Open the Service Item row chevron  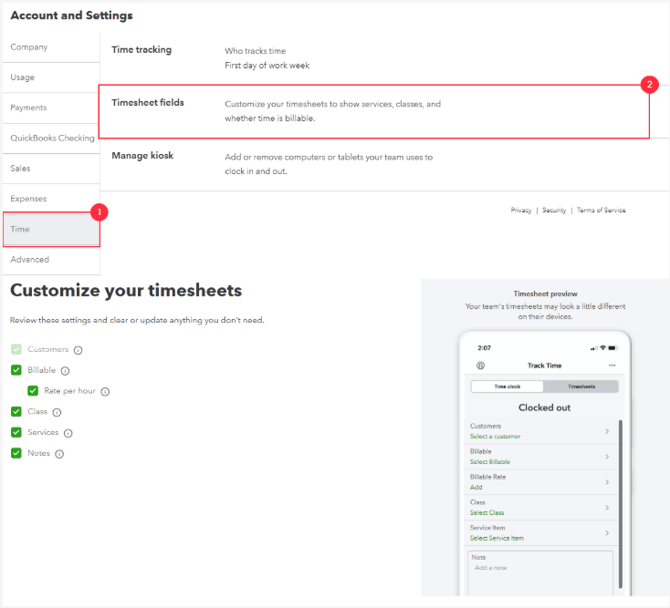tap(607, 533)
